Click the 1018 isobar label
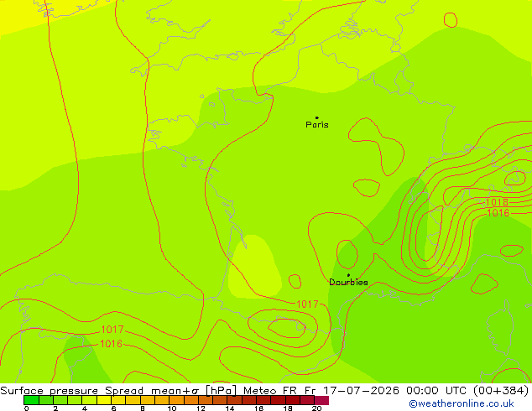Image resolution: width=532 pixels, height=411 pixels. point(497,202)
